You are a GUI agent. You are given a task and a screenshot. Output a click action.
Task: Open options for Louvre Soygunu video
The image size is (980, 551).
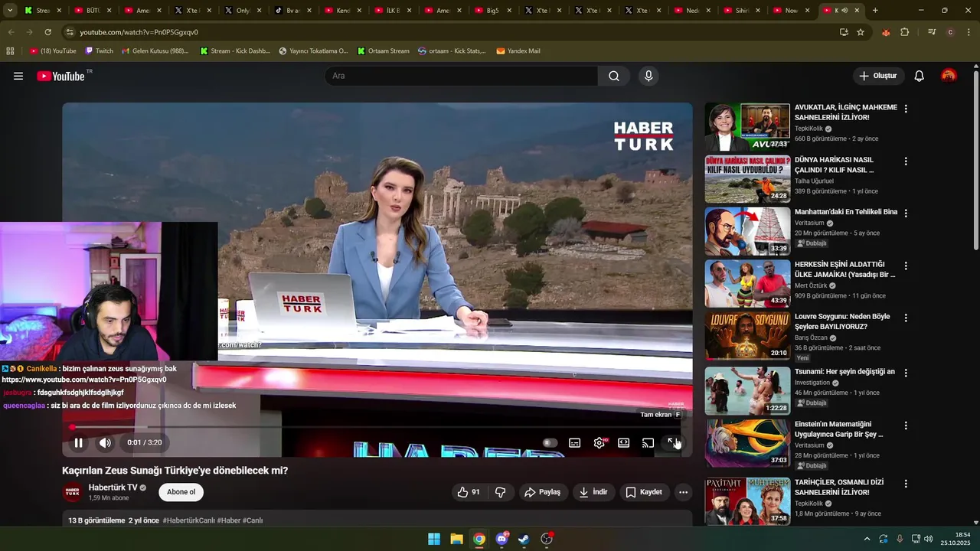point(906,318)
